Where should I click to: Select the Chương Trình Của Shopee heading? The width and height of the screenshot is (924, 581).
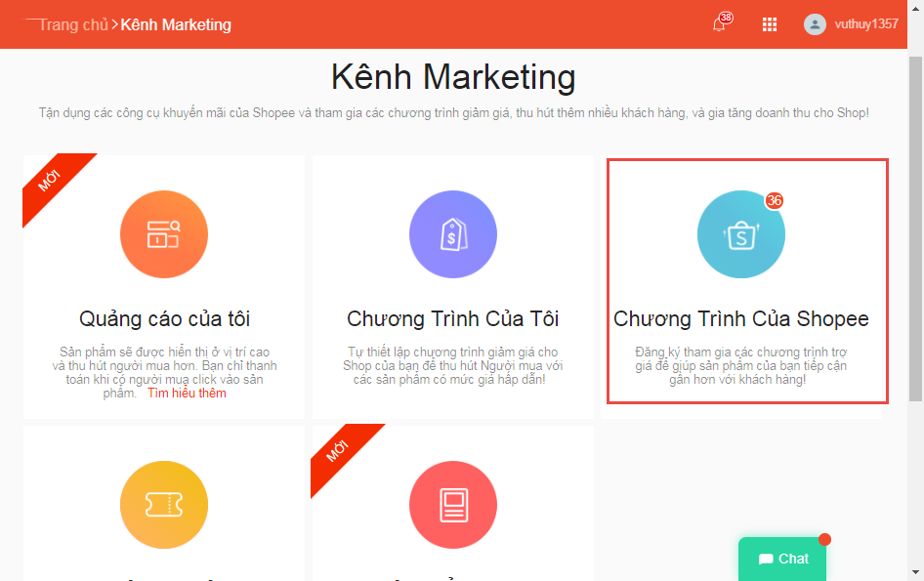click(x=740, y=319)
